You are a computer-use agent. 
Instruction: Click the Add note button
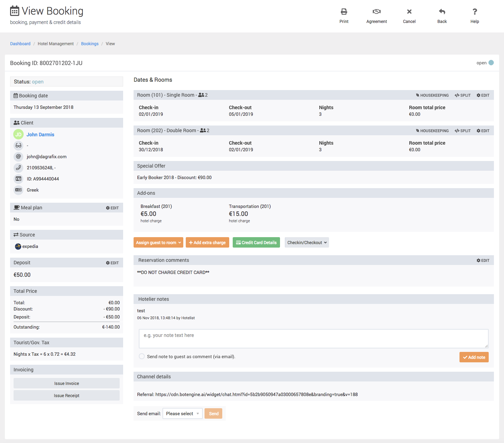[x=474, y=357]
